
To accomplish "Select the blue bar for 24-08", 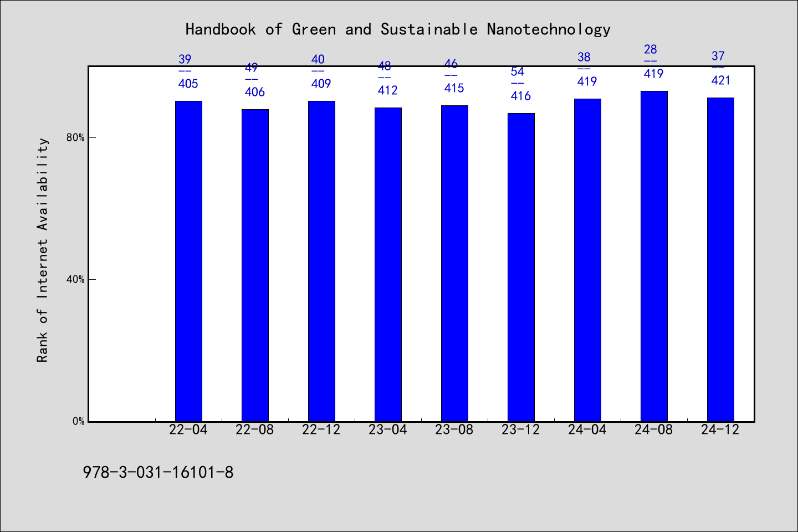I will click(x=654, y=256).
